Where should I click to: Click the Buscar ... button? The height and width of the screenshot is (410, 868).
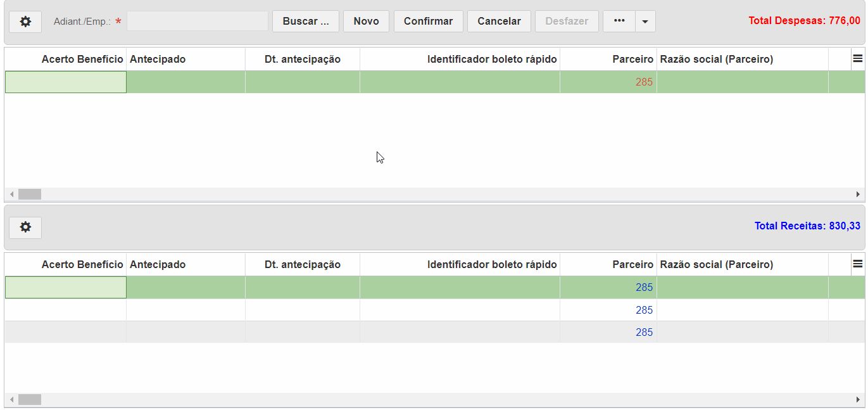point(306,22)
